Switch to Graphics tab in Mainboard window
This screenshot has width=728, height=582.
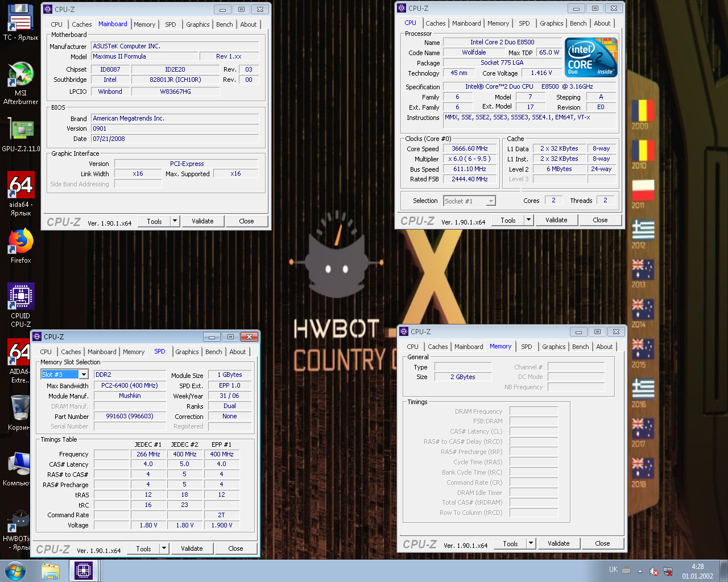(x=197, y=24)
